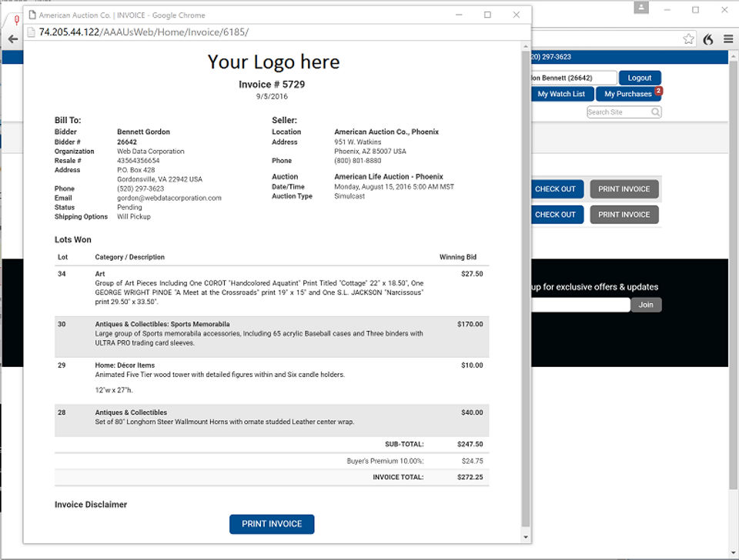Open My Watch List
The image size is (739, 560).
click(x=561, y=94)
